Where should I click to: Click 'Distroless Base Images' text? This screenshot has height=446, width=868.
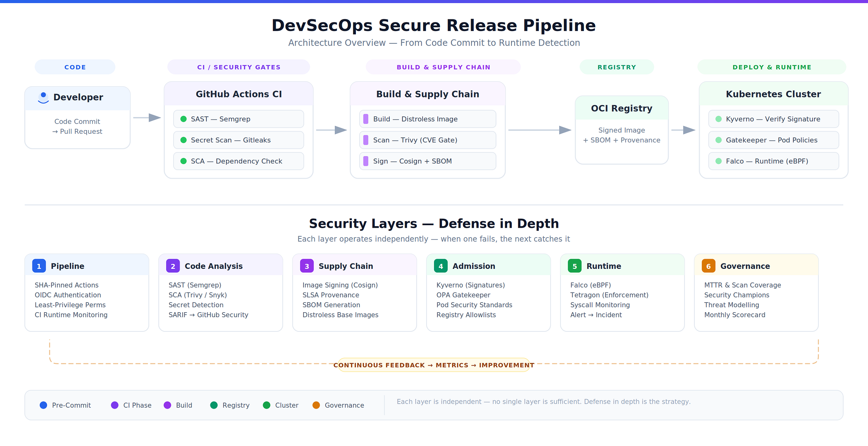(x=340, y=315)
